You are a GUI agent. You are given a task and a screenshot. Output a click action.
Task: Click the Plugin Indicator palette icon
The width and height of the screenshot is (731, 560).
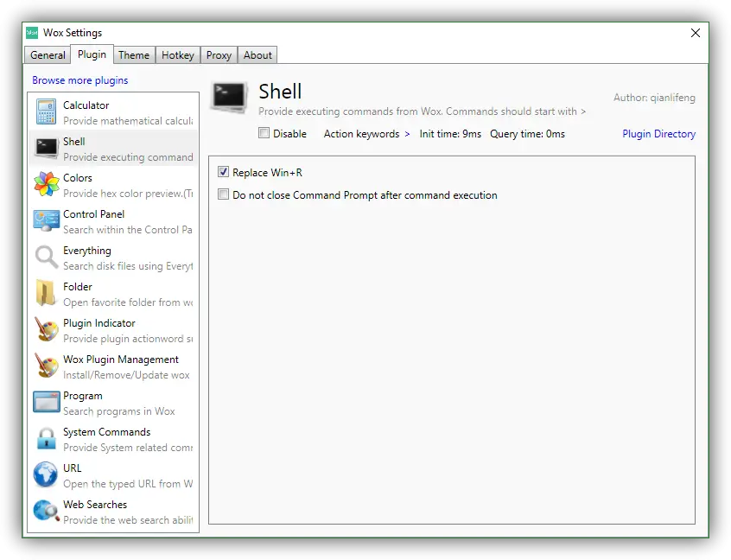pyautogui.click(x=46, y=329)
